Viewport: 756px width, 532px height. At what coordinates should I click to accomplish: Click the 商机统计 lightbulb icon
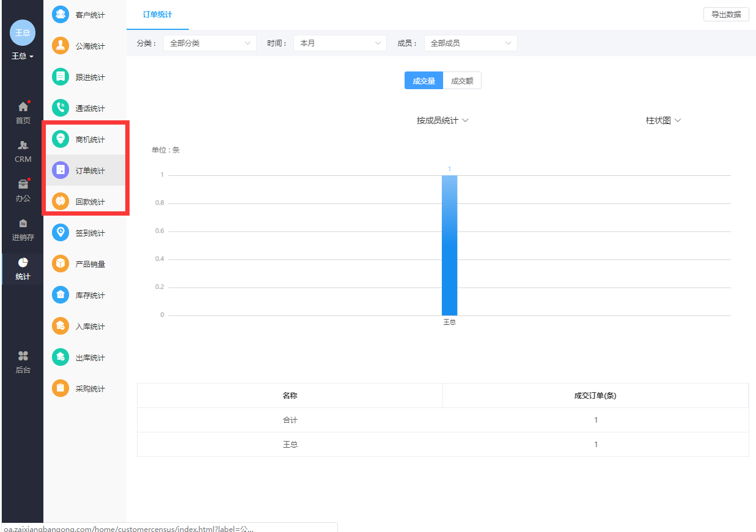[61, 139]
